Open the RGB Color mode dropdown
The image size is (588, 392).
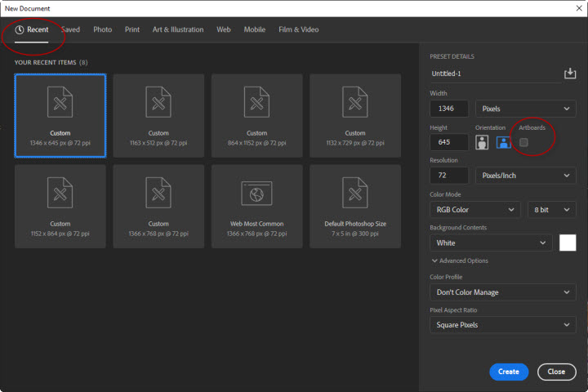[474, 210]
